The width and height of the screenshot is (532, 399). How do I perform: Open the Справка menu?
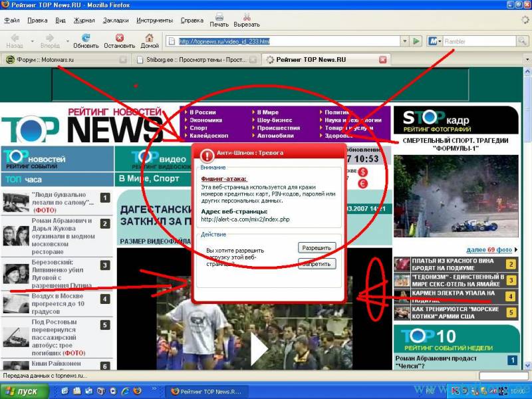tap(192, 21)
